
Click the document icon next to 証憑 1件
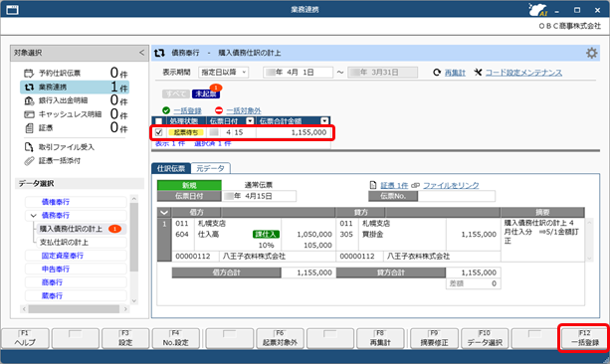373,185
